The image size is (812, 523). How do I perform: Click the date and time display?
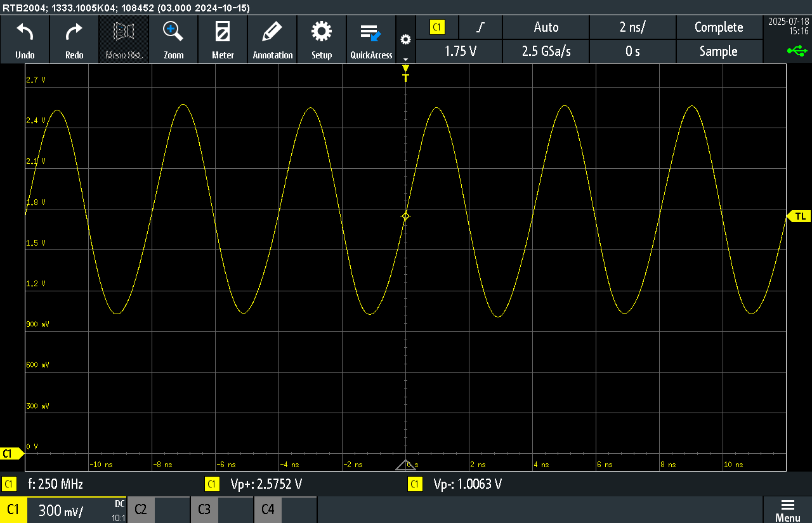click(x=788, y=26)
